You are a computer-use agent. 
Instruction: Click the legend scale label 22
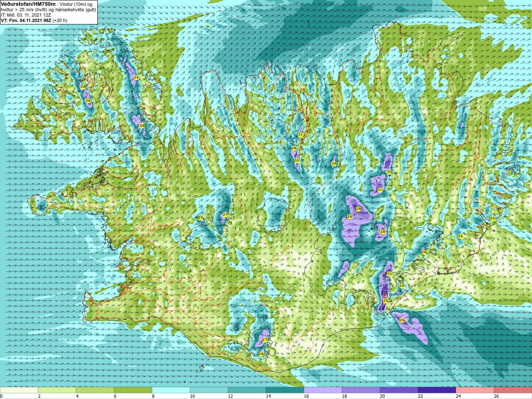click(x=420, y=396)
